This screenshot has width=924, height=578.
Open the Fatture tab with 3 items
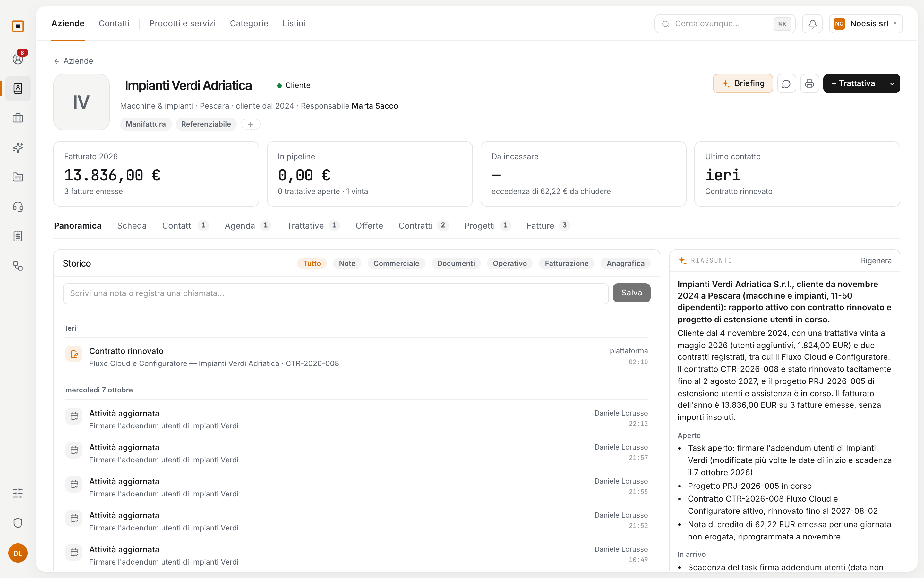pos(548,225)
